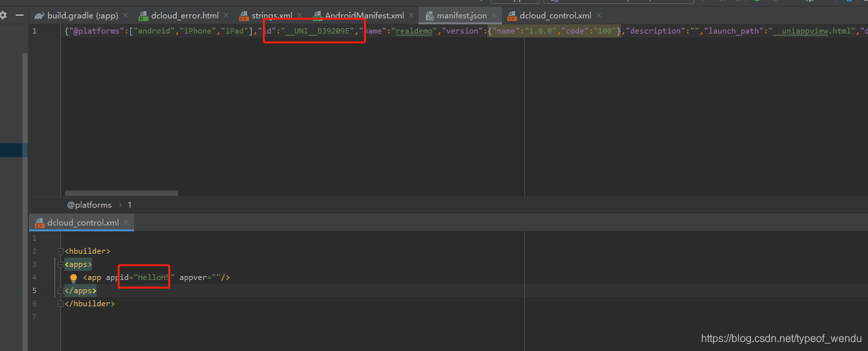
Task: Click the @platforms breadcrumb item
Action: point(89,205)
